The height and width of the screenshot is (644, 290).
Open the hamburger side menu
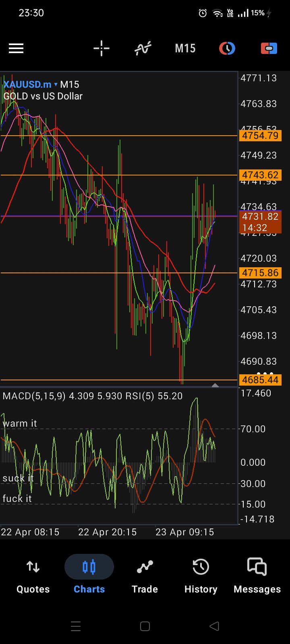[16, 49]
